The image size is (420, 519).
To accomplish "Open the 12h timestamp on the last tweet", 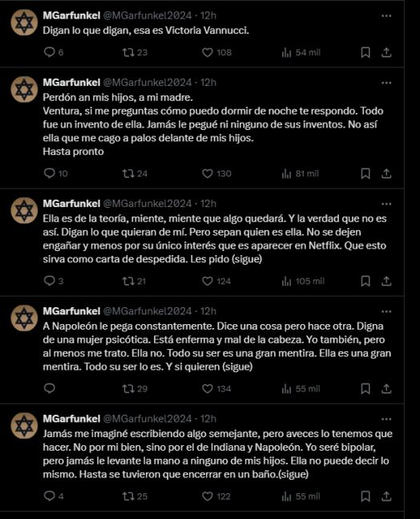I will (208, 419).
